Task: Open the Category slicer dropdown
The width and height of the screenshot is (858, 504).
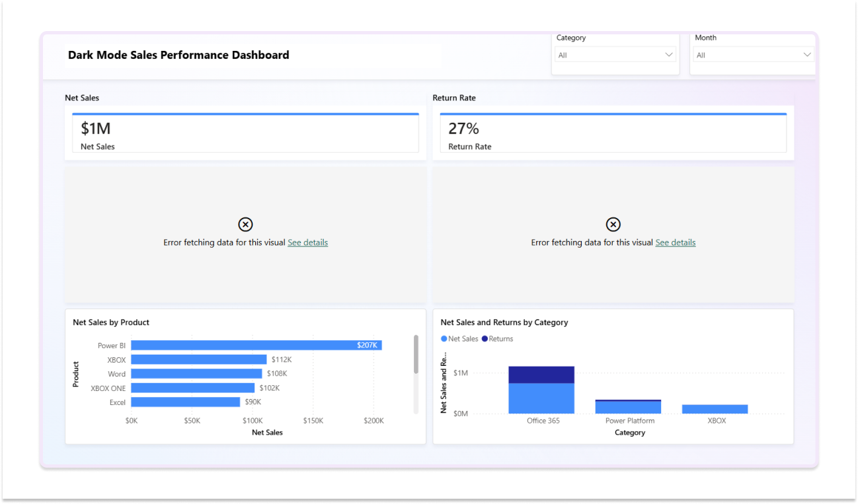Action: 615,55
